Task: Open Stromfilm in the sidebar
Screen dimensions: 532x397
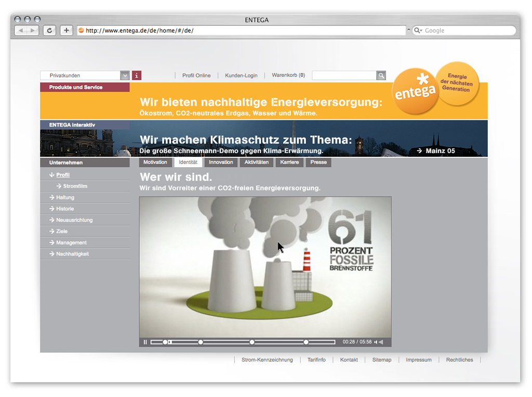Action: 75,186
